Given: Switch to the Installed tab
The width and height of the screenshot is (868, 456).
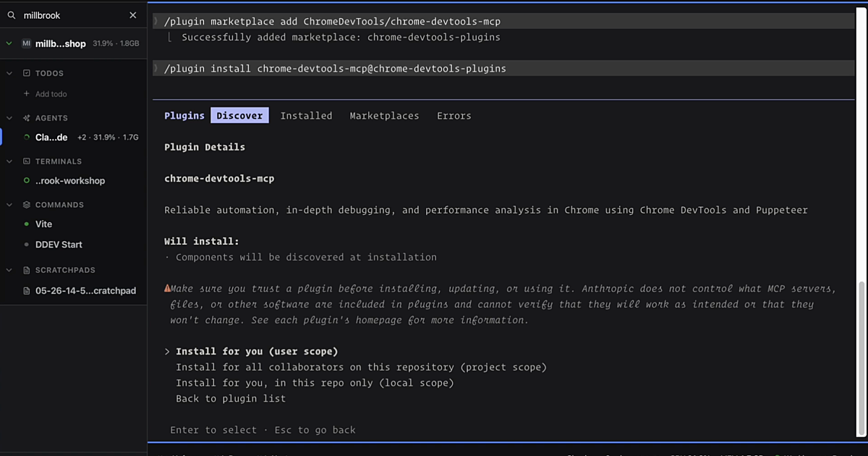Looking at the screenshot, I should (x=306, y=116).
